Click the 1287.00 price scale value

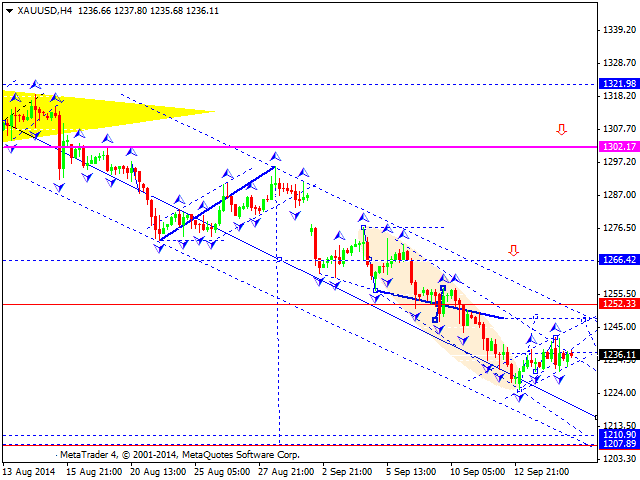coord(620,195)
